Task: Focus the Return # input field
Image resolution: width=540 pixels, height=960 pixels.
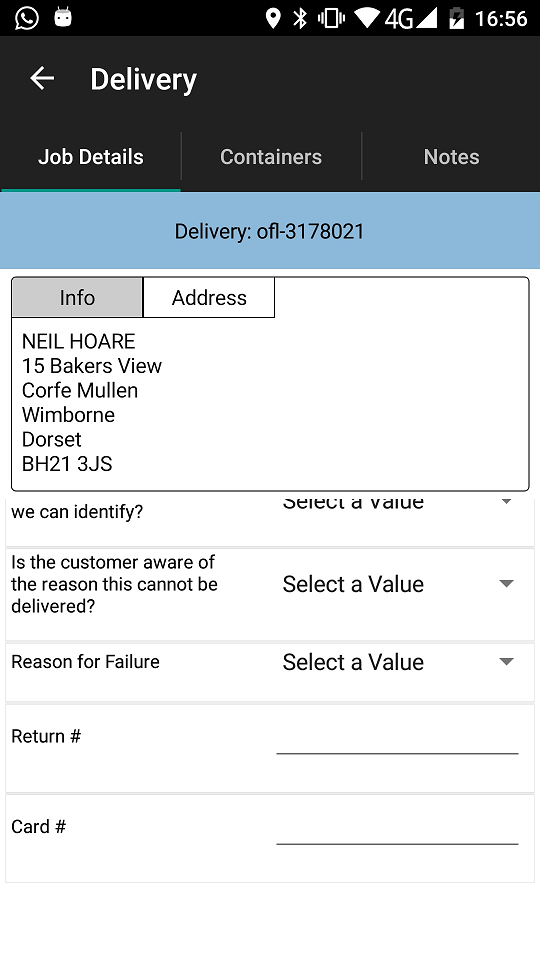Action: 397,738
